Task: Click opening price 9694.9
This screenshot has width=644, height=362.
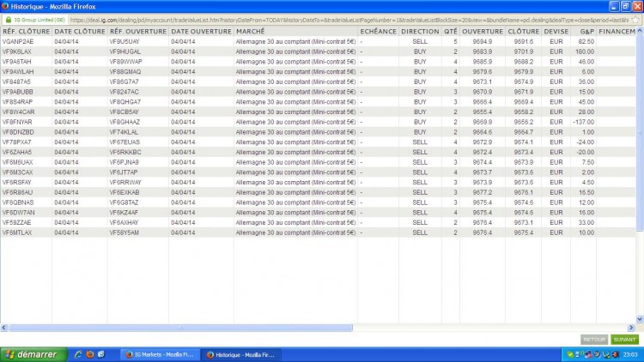Action: 483,41
